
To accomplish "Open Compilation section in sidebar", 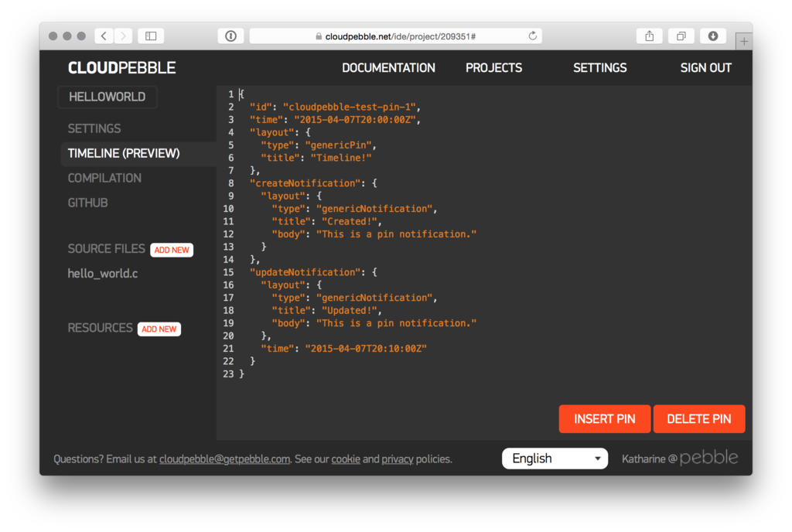I will 104,178.
